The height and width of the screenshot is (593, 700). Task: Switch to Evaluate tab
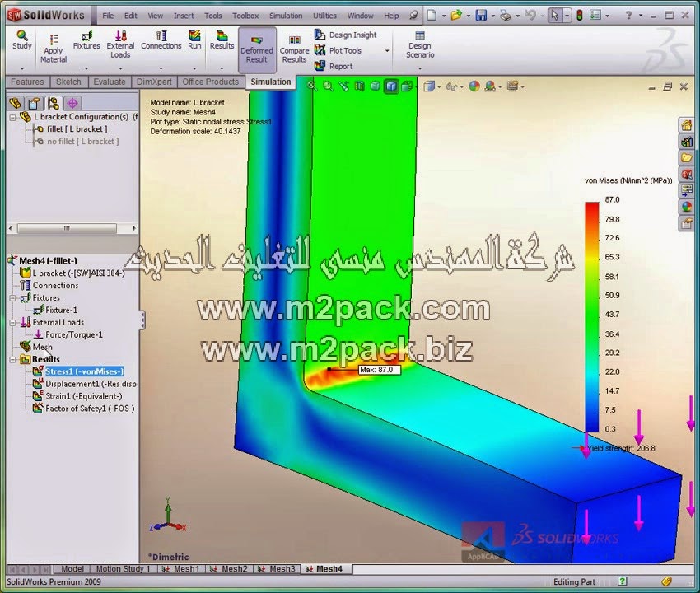pyautogui.click(x=110, y=82)
